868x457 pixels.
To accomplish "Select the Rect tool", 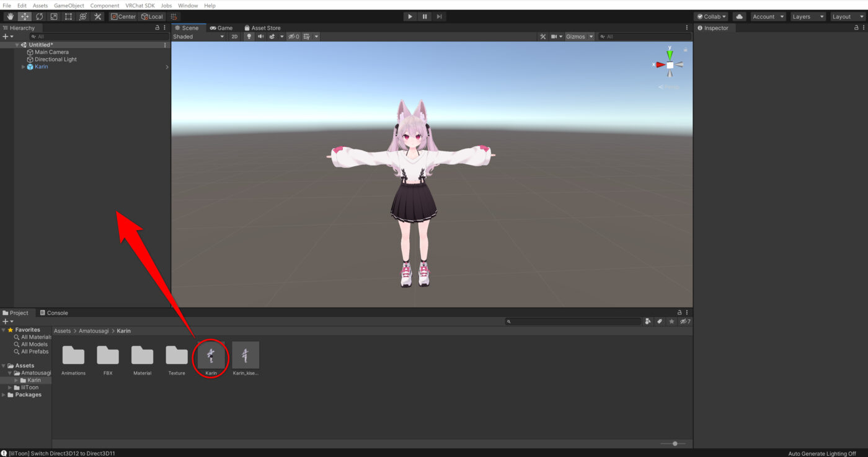I will point(68,17).
